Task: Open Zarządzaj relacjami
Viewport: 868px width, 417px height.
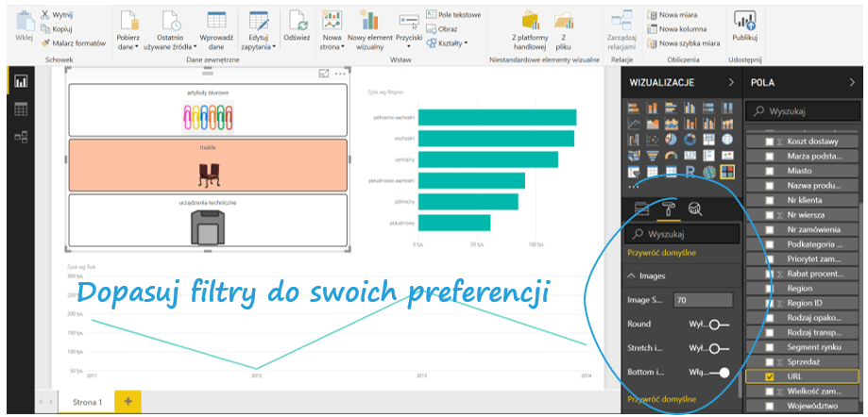Action: tap(621, 23)
